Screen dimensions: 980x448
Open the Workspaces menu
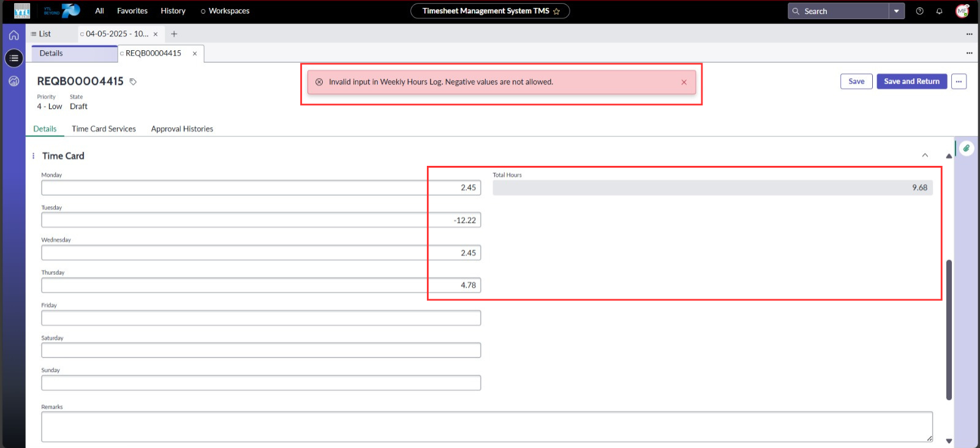[225, 11]
